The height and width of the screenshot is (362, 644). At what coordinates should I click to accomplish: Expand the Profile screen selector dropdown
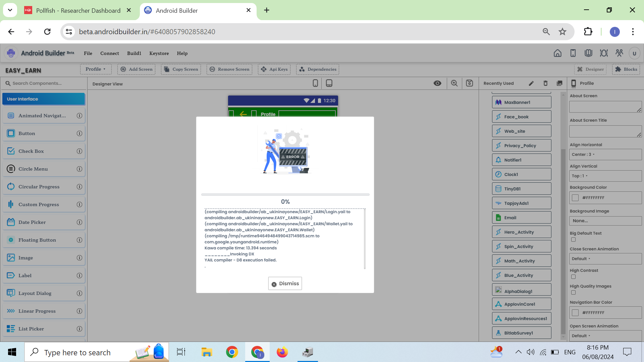96,69
